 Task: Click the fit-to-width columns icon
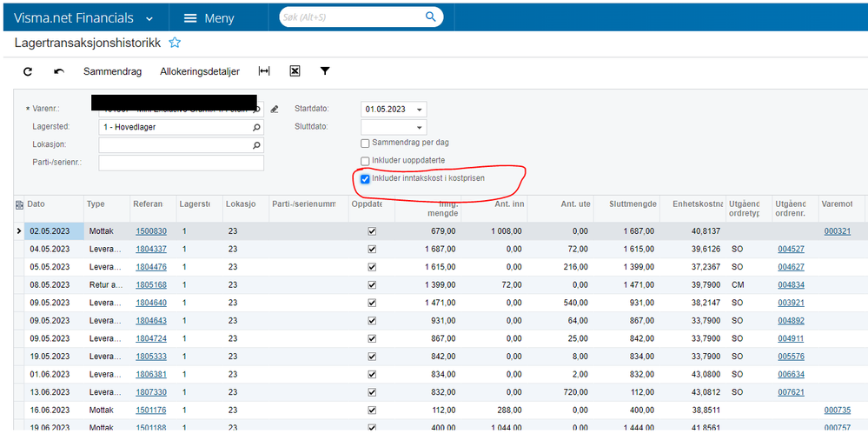(264, 71)
